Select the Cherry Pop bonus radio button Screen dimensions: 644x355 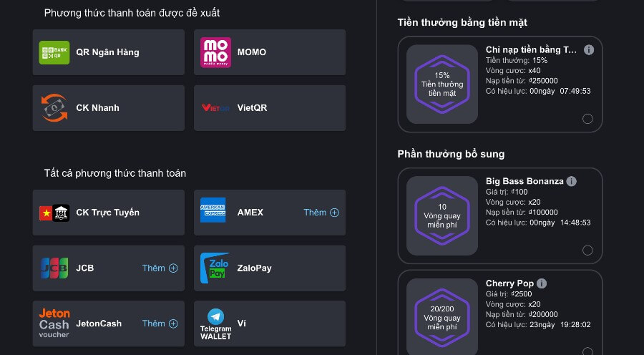pyautogui.click(x=587, y=351)
